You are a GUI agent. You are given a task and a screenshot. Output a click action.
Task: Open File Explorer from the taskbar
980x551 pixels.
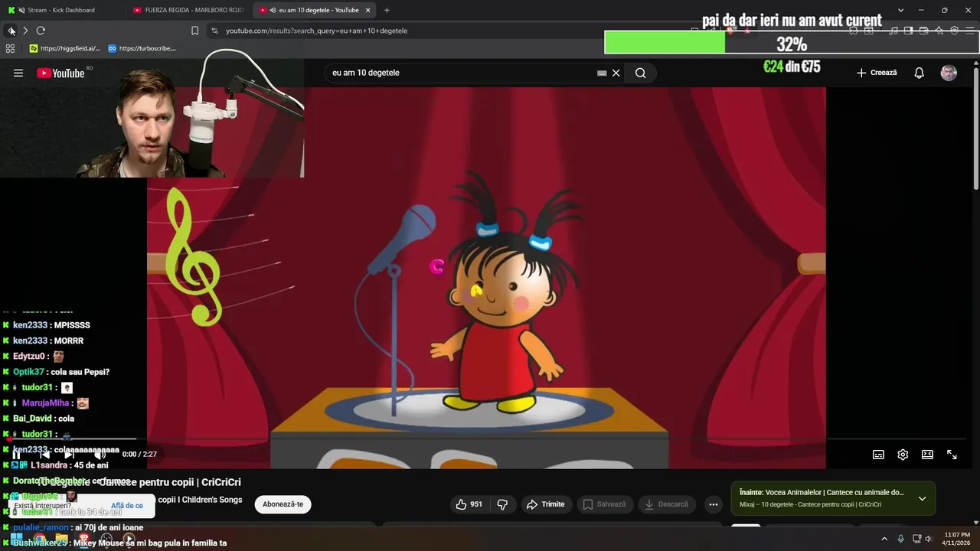[61, 540]
